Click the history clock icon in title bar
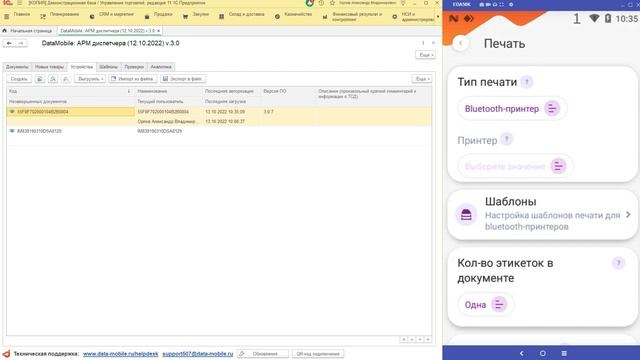This screenshot has width=640, height=360. (x=321, y=3)
